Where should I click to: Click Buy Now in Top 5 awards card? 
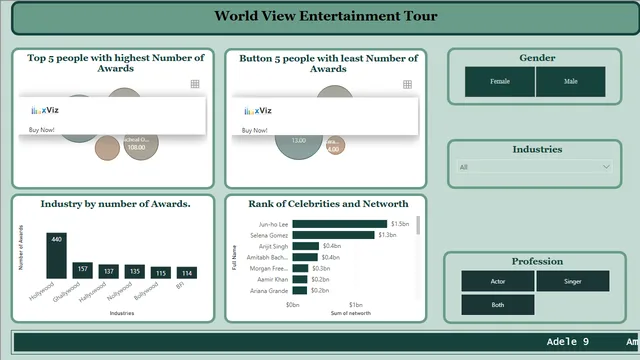pos(42,130)
